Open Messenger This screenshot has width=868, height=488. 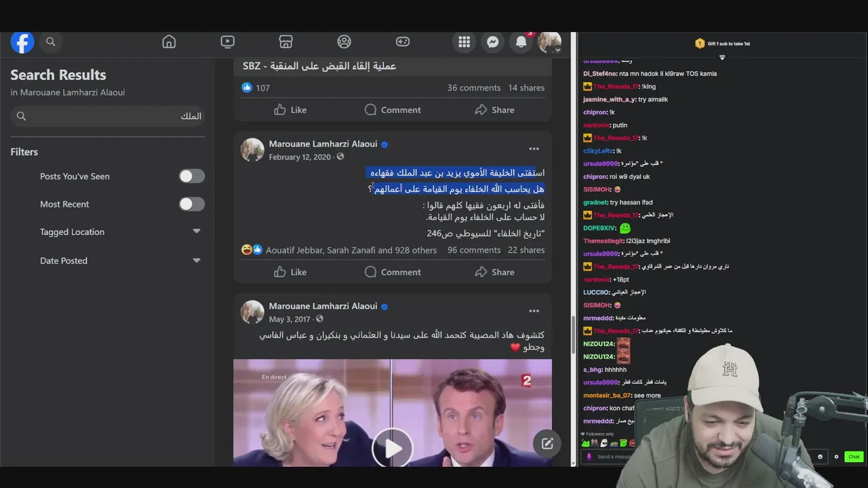click(493, 42)
